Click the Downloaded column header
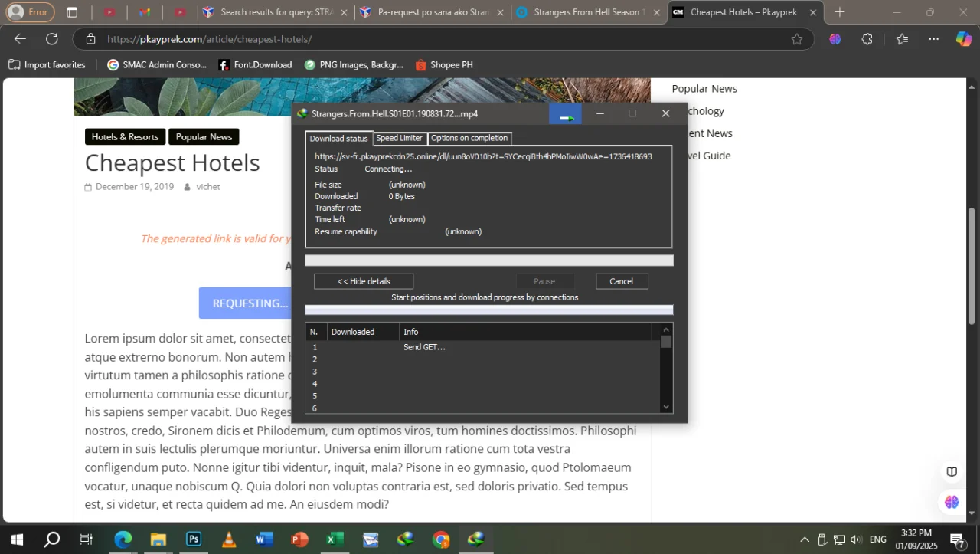This screenshot has height=554, width=980. tap(364, 332)
